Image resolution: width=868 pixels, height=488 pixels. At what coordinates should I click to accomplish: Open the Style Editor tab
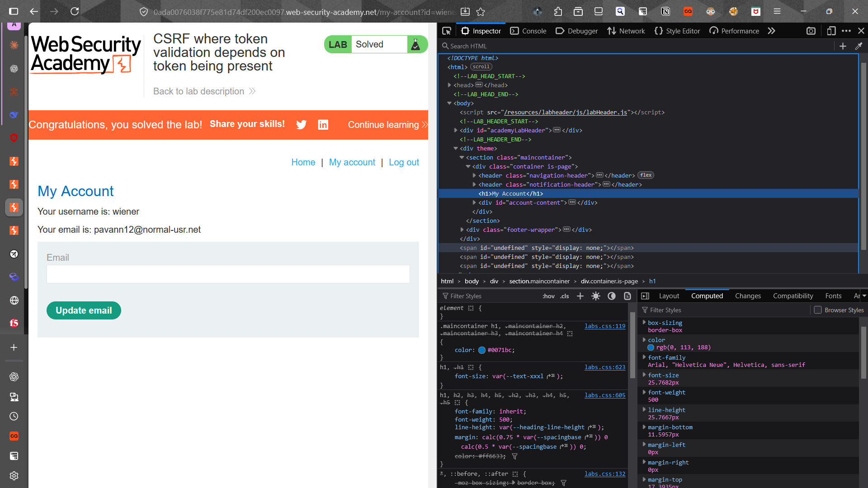coord(677,31)
